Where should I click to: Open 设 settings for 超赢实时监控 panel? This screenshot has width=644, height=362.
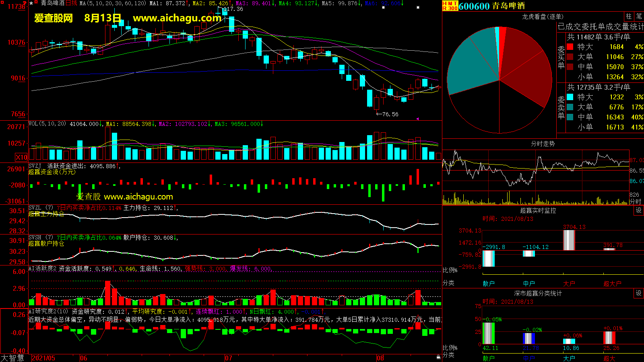tap(638, 210)
